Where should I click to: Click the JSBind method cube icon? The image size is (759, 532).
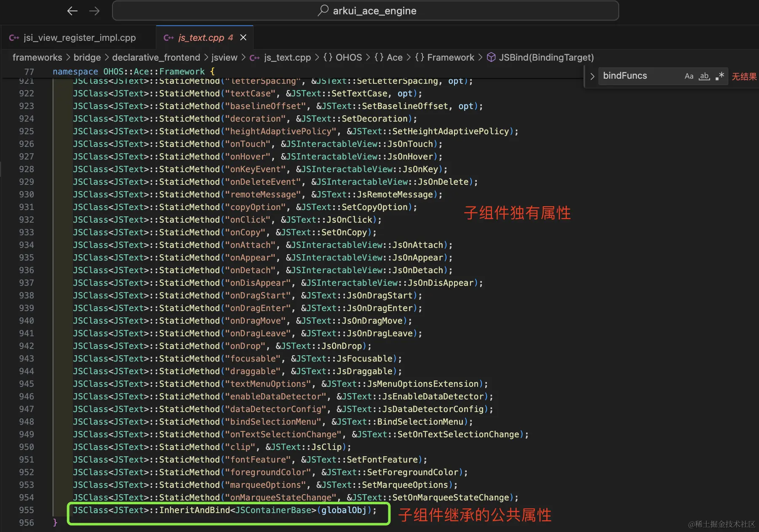point(491,57)
